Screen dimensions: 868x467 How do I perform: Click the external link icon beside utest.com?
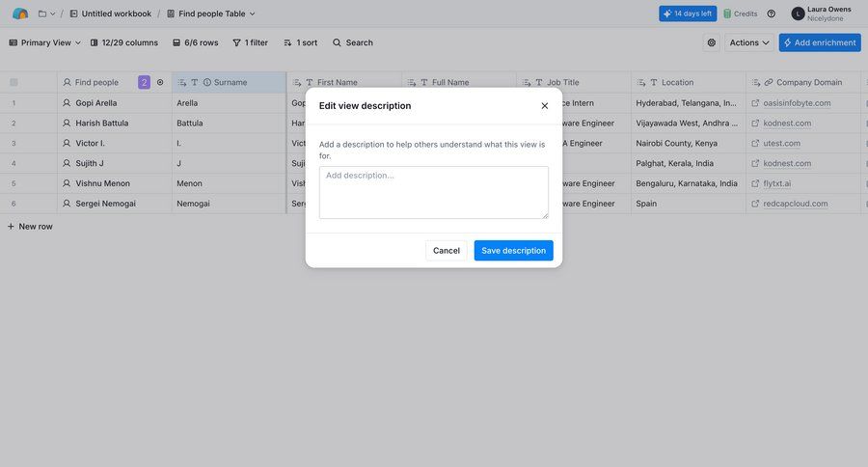(755, 143)
